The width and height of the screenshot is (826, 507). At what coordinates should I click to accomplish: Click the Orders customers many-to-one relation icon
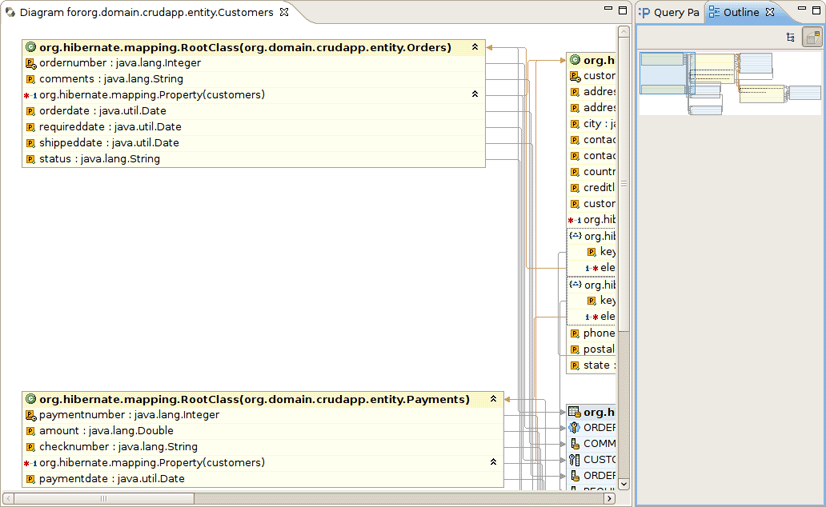coord(30,95)
